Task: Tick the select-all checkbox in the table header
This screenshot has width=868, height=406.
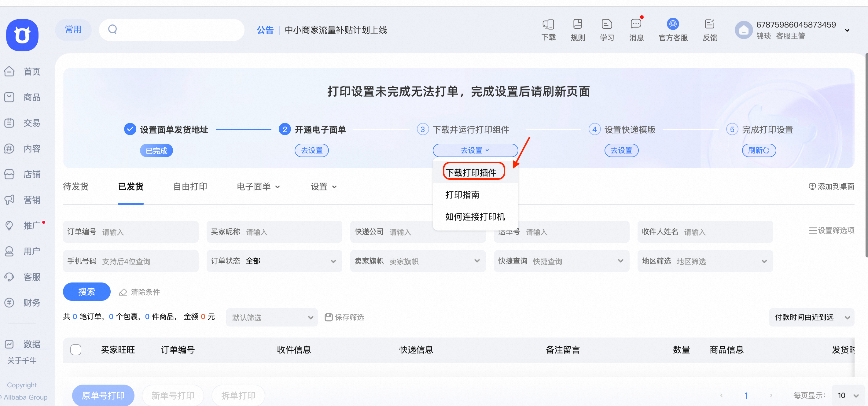Action: pyautogui.click(x=76, y=350)
